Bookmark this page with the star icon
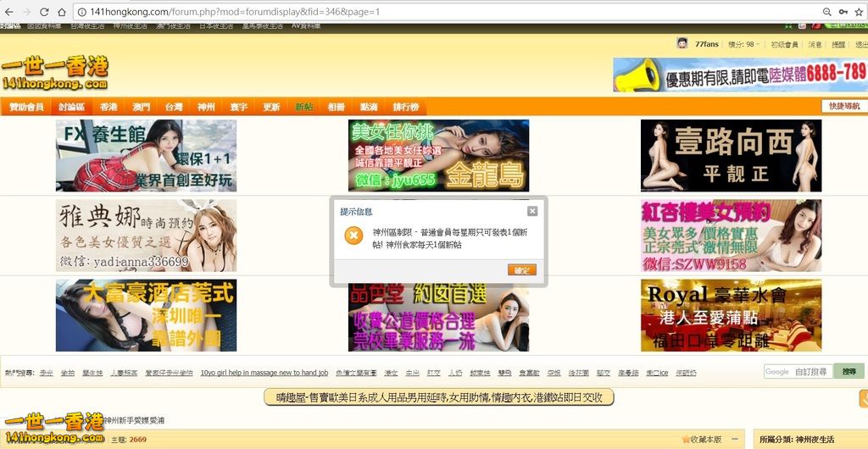The height and width of the screenshot is (449, 868). tap(859, 12)
